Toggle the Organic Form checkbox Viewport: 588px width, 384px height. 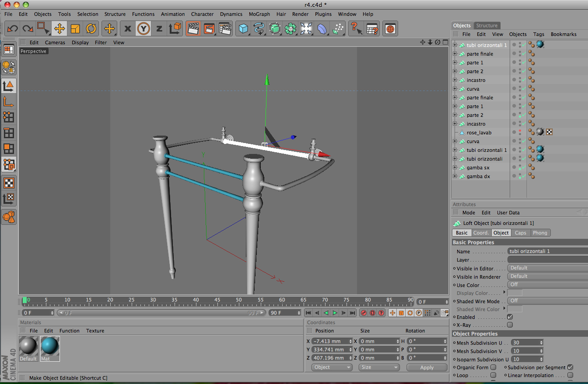[493, 367]
